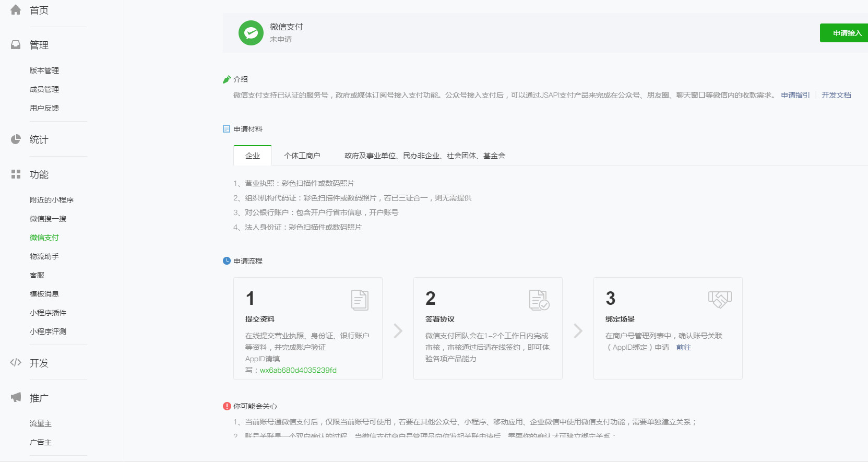Open 成员管理 menu item
868x462 pixels.
pyautogui.click(x=44, y=89)
